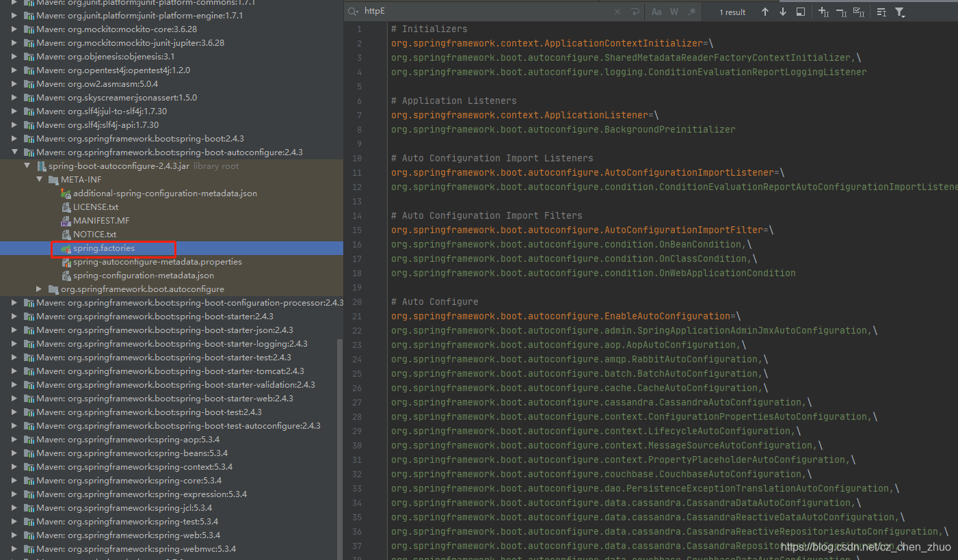Click the NOTICE.txt file icon
Viewport: 958px width, 560px height.
click(66, 235)
